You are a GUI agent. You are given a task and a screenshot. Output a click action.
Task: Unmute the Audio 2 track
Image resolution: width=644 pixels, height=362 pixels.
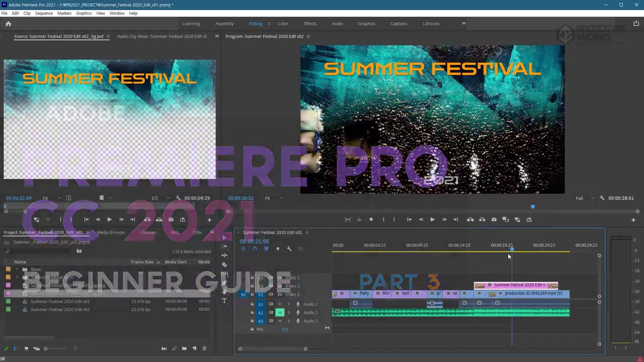[280, 313]
